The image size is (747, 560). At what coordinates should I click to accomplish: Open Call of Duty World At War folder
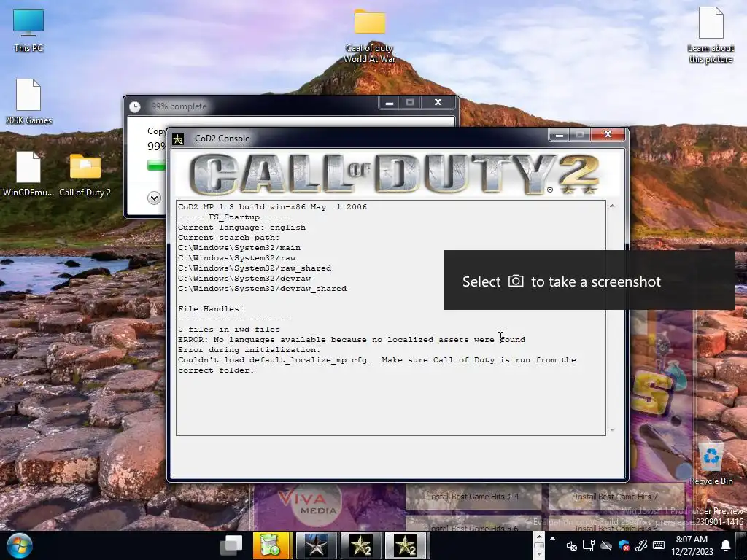pos(370,36)
